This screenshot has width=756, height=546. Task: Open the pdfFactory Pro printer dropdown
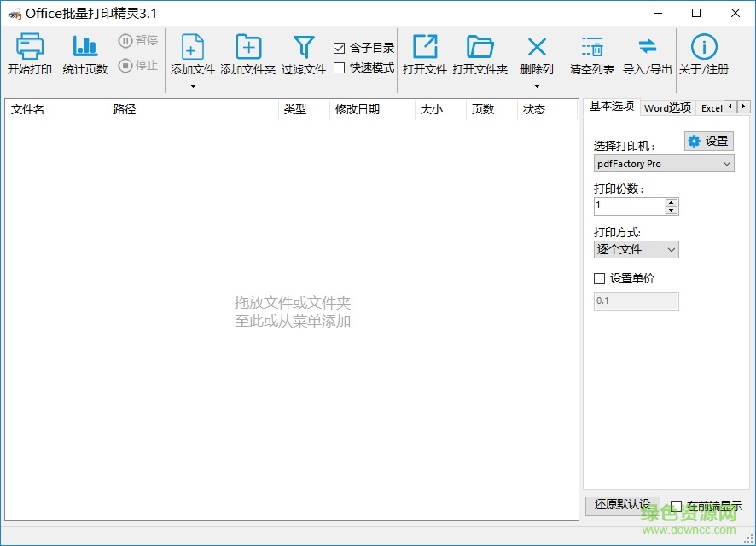pos(663,163)
